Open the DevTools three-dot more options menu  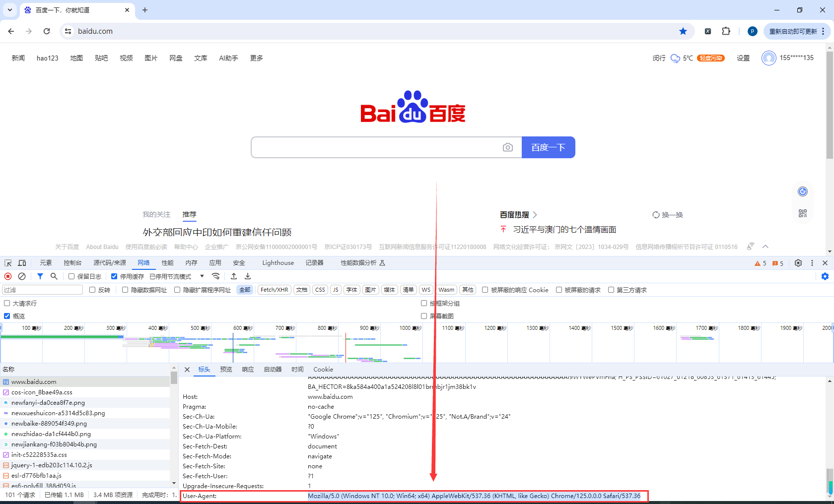pyautogui.click(x=812, y=263)
